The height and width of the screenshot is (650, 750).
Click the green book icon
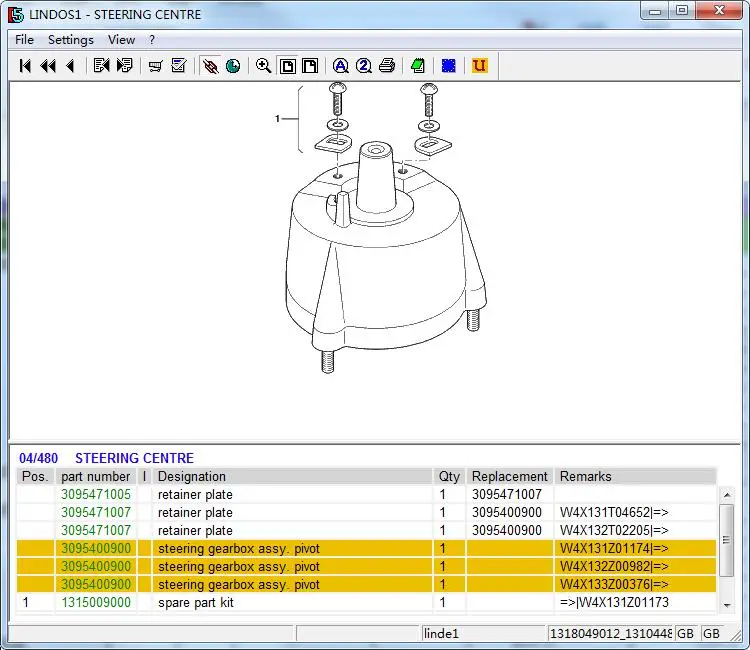pyautogui.click(x=418, y=66)
